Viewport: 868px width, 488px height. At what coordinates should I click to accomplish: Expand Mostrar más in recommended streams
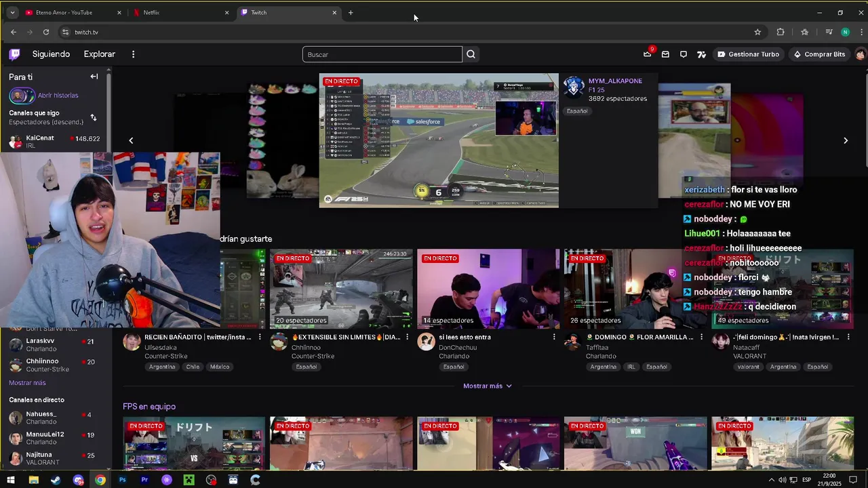click(x=488, y=386)
